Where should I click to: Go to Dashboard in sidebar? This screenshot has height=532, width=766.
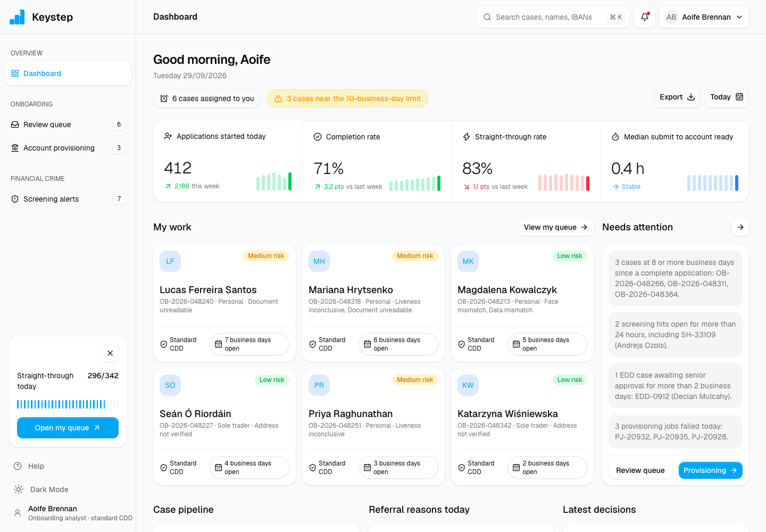pyautogui.click(x=68, y=73)
